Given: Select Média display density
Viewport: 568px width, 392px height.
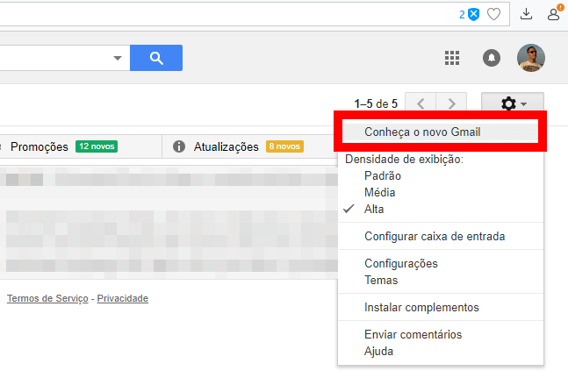Looking at the screenshot, I should pyautogui.click(x=379, y=192).
